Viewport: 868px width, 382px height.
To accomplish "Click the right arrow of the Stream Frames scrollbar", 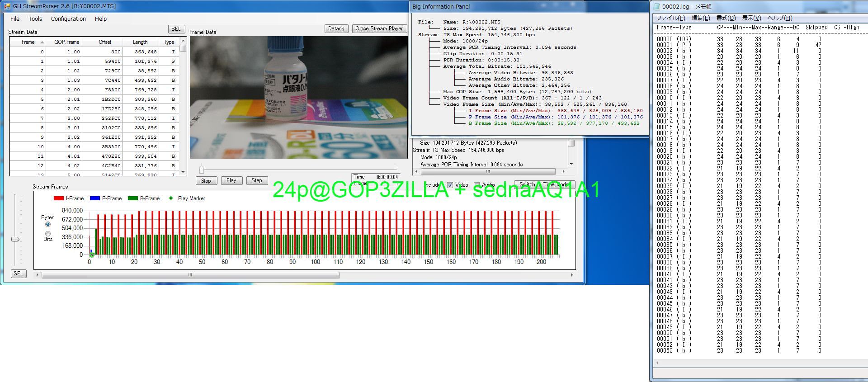I will 572,275.
